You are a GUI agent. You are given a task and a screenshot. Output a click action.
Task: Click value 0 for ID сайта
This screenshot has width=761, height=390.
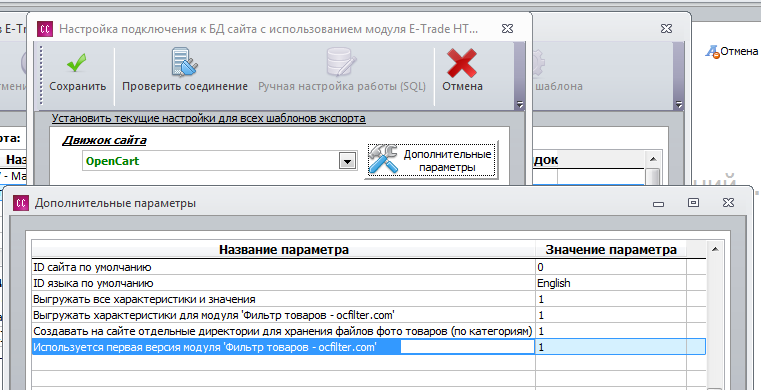pyautogui.click(x=611, y=267)
